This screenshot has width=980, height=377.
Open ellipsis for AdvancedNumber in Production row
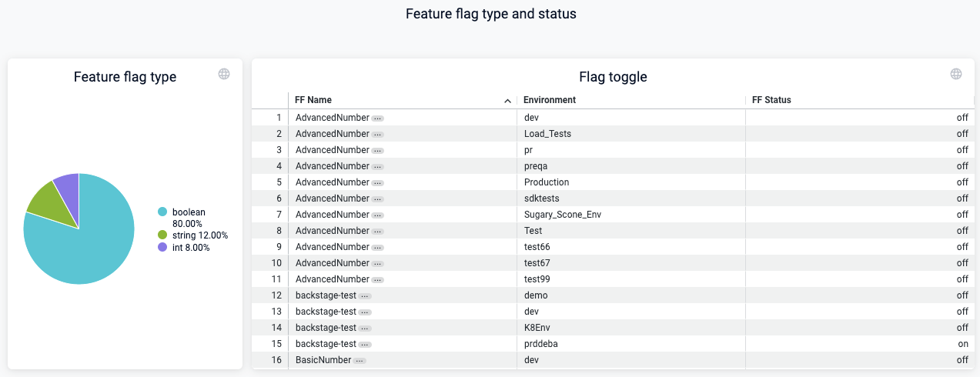pos(377,182)
